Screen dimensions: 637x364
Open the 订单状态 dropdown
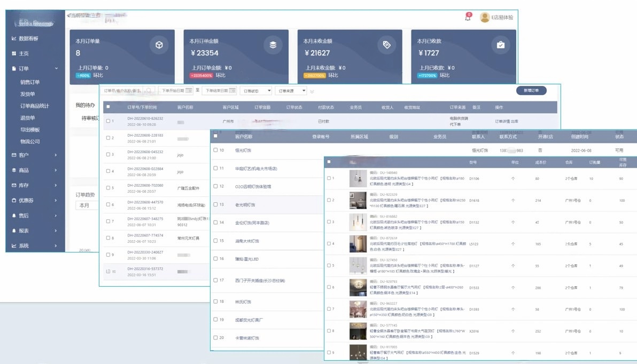point(256,91)
